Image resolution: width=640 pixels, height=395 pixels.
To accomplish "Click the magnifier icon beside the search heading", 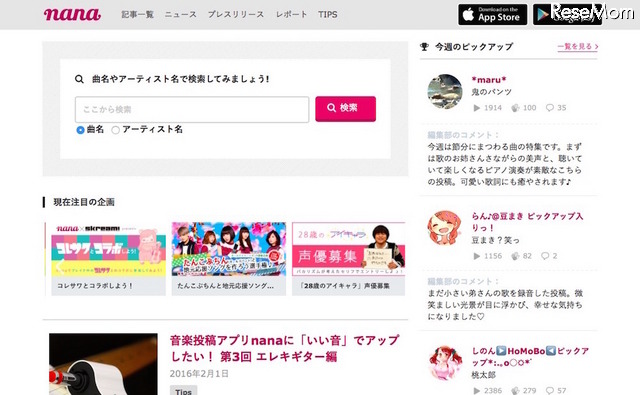I will [79, 79].
